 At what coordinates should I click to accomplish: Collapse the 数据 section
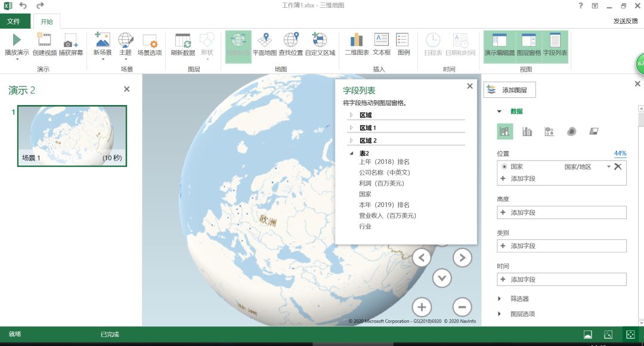click(500, 112)
